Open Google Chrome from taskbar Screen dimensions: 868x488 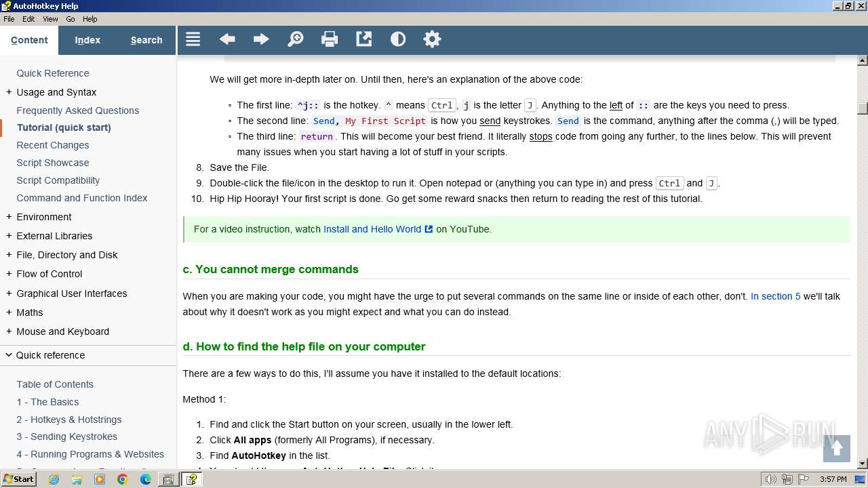123,479
